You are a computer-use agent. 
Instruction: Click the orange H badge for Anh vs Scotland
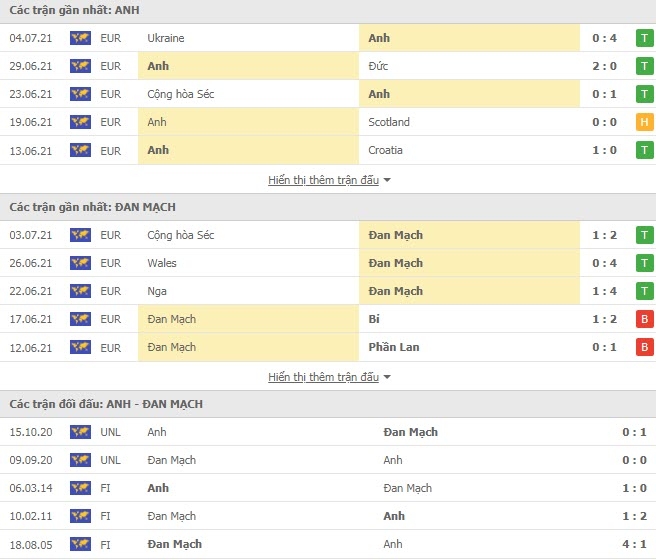point(644,122)
